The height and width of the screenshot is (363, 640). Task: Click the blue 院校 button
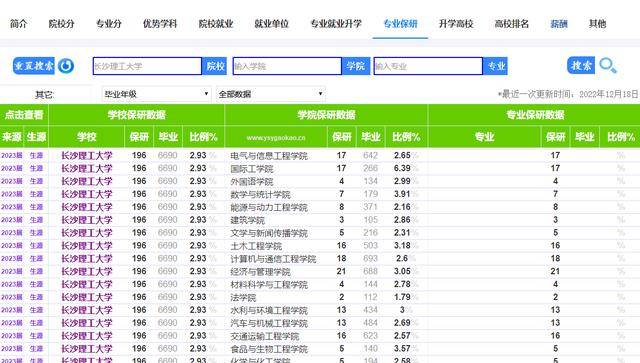pos(215,66)
